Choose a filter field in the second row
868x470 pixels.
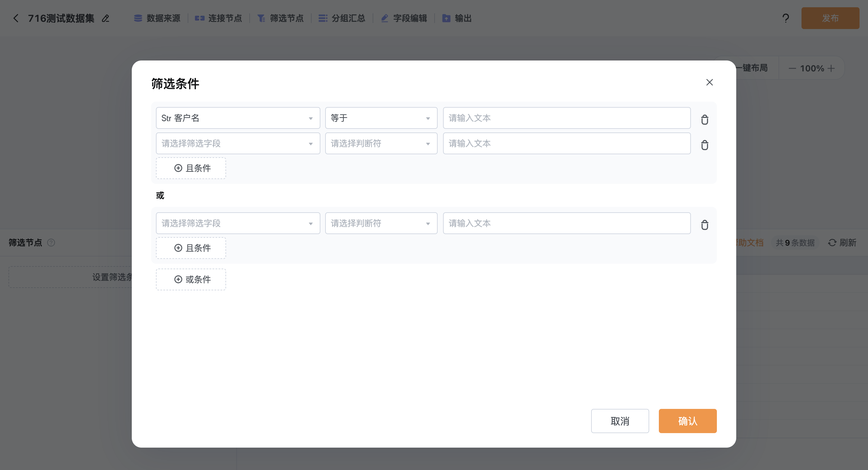[238, 143]
